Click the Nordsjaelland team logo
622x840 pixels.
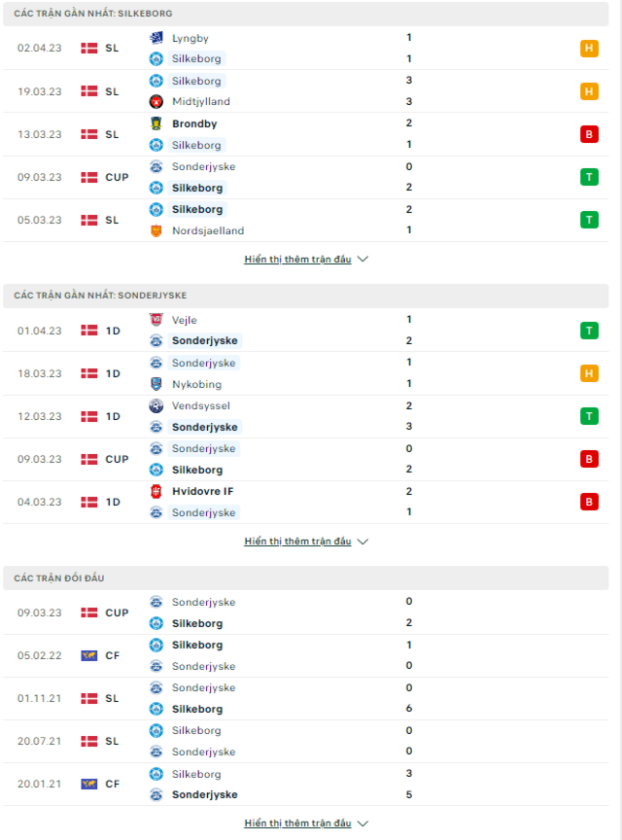point(155,230)
